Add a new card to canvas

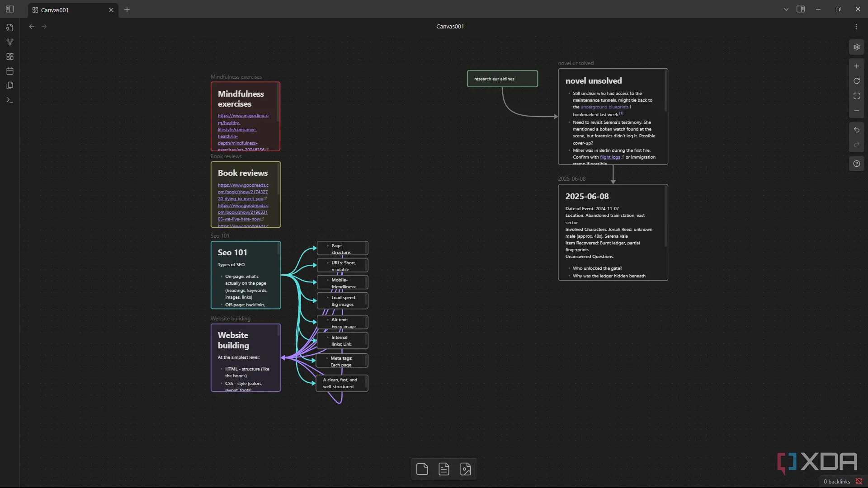tap(422, 469)
